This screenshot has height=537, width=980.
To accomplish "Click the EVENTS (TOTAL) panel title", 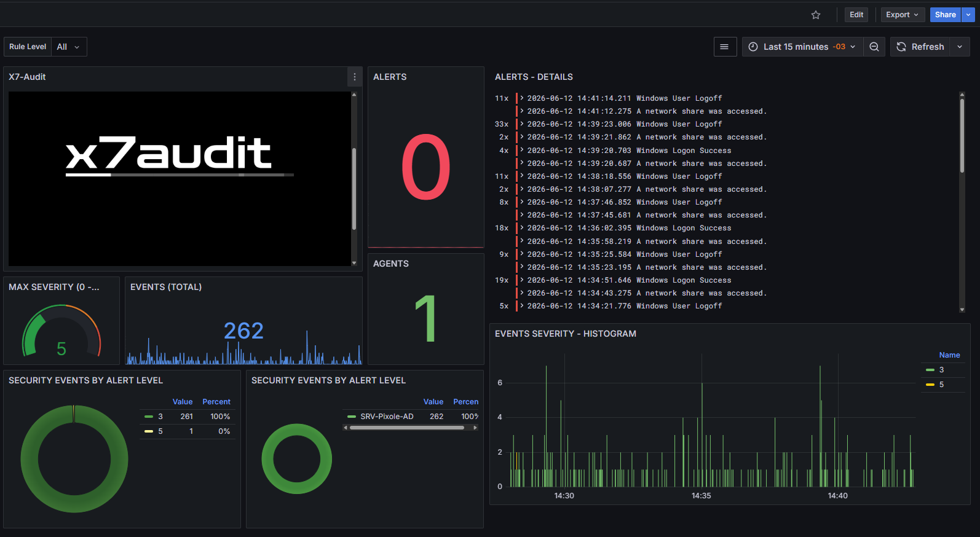I will pyautogui.click(x=166, y=287).
